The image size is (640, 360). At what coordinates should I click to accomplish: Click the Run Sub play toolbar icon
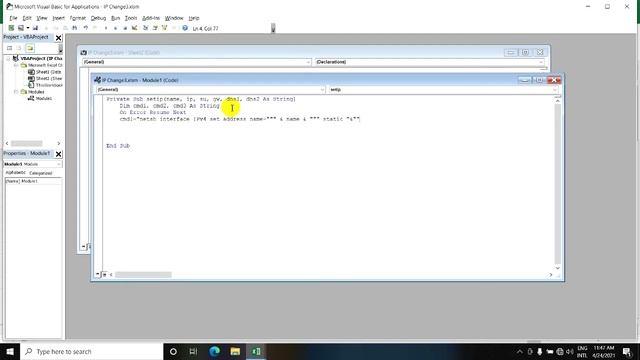[106, 28]
